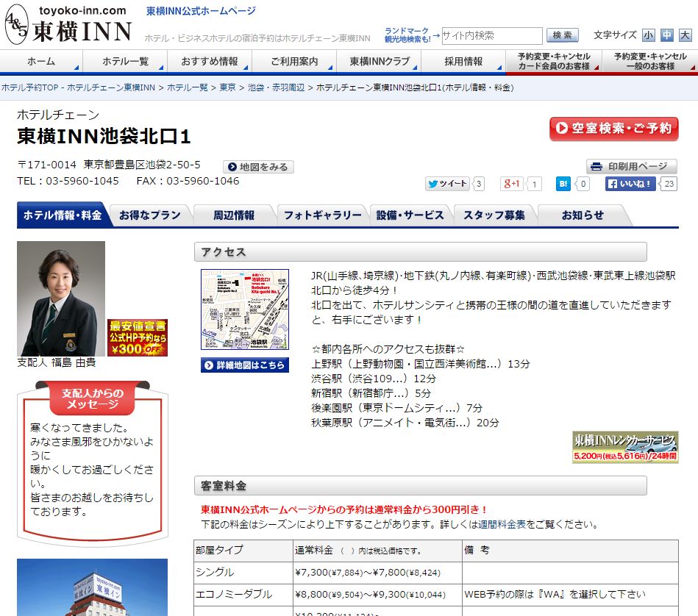Switch to the スタッフ募集 tab

(494, 215)
